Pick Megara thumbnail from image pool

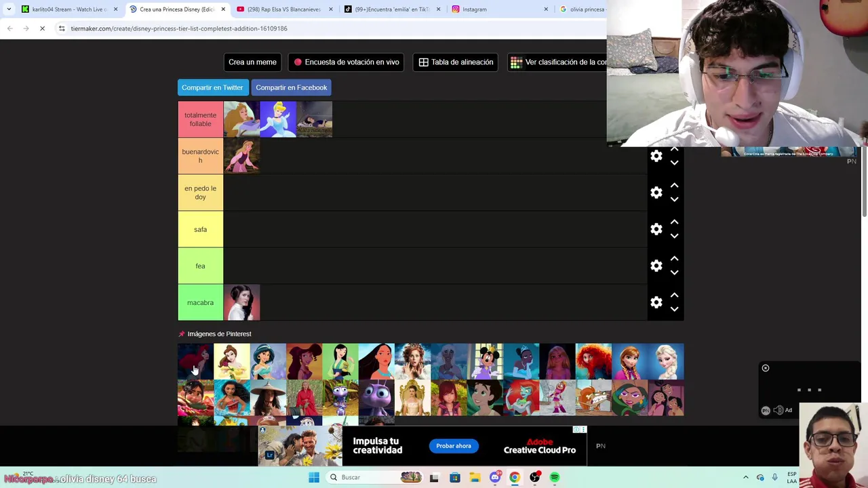pos(304,361)
